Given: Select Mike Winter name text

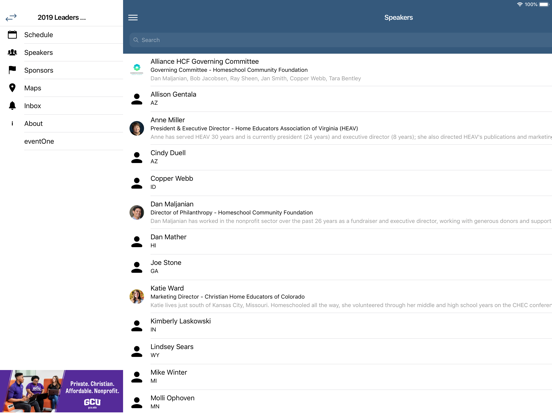Looking at the screenshot, I should pos(169,372).
